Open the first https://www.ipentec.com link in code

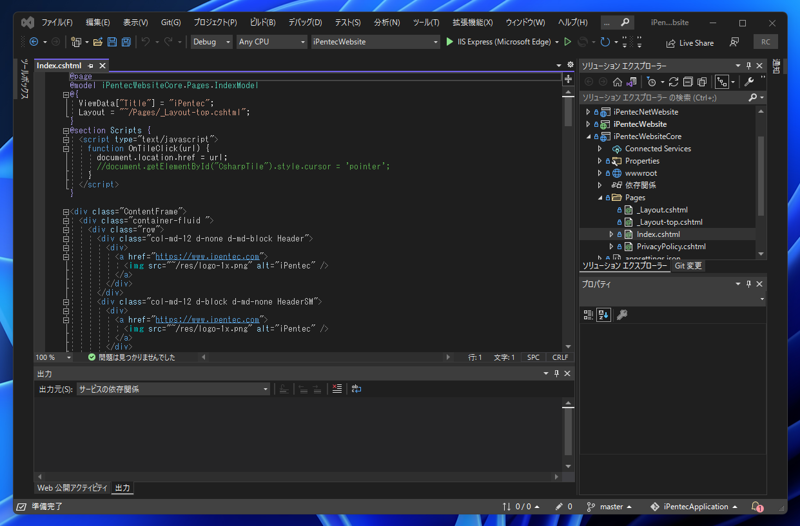207,257
